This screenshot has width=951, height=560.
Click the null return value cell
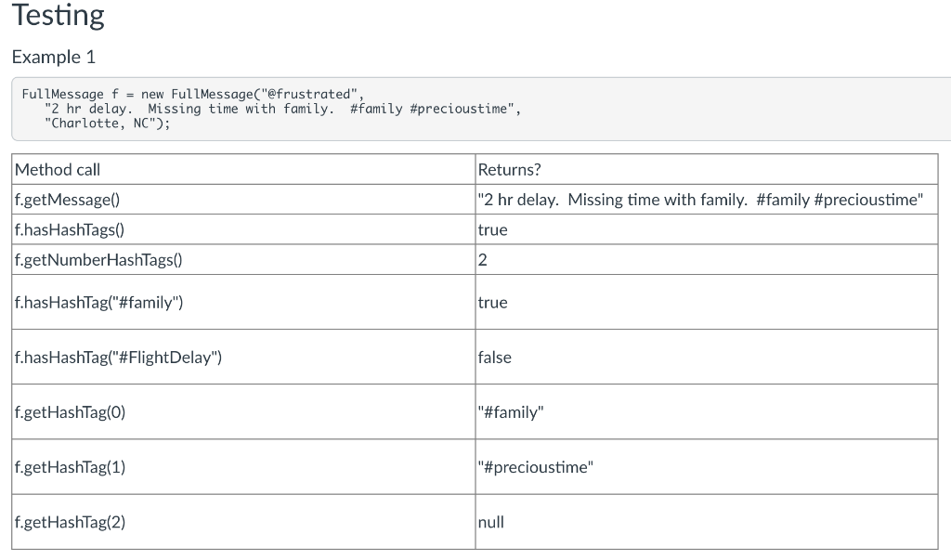tap(707, 522)
